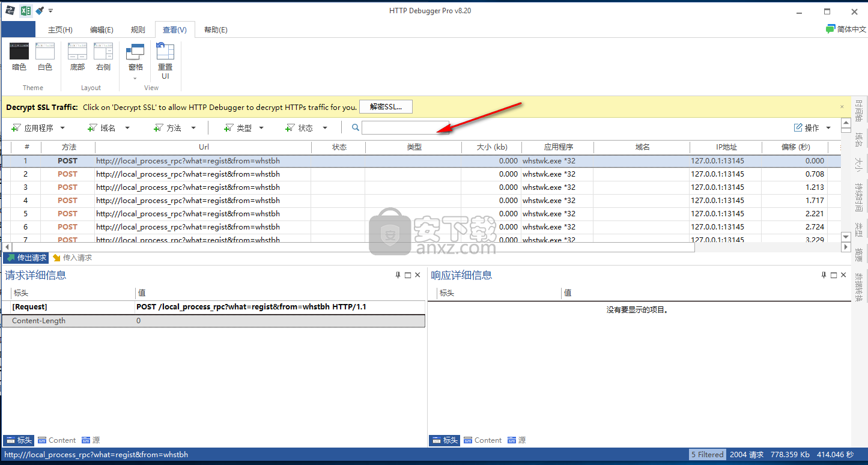
Task: Select the 查看(V) ribbon tab
Action: click(175, 29)
